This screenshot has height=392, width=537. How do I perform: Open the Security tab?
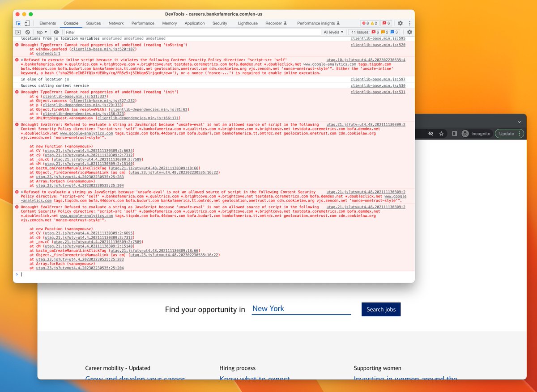coord(220,23)
